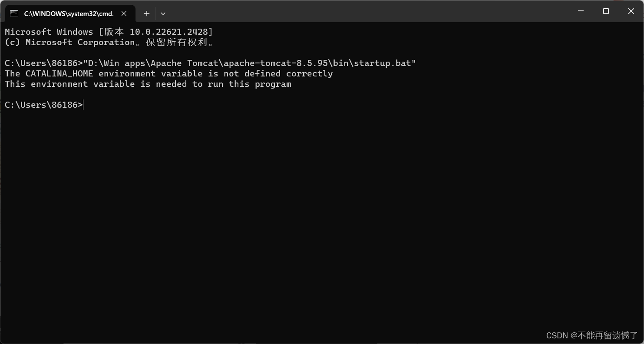644x344 pixels.
Task: Open a new tab with plus button
Action: pos(147,13)
